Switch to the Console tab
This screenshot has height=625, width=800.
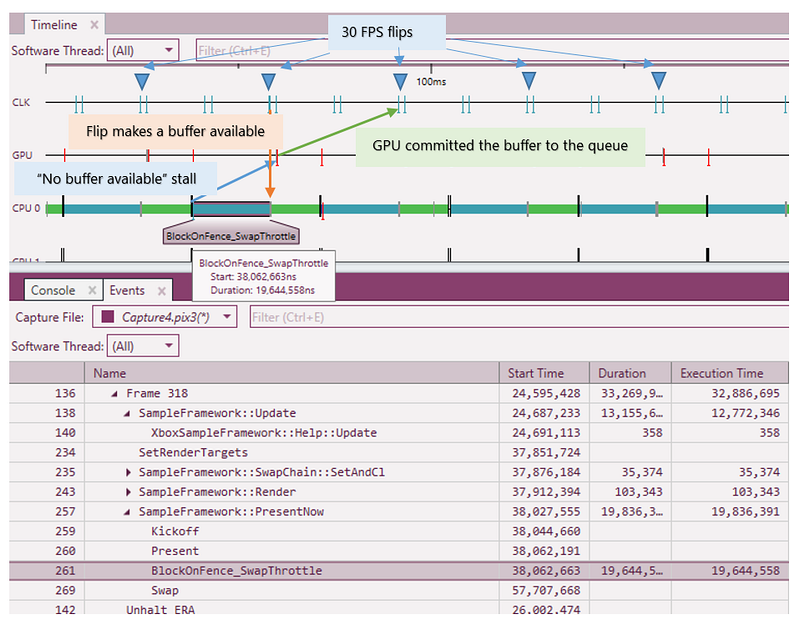pos(53,290)
